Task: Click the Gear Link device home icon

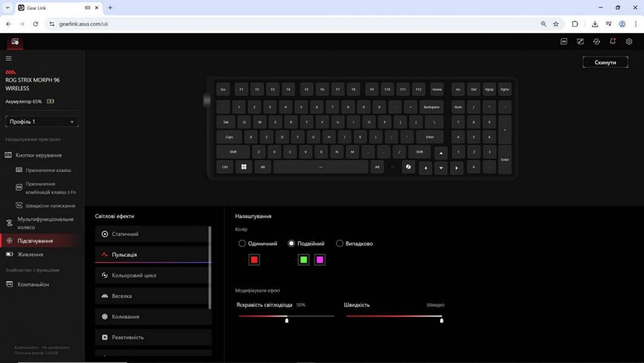Action: [15, 42]
